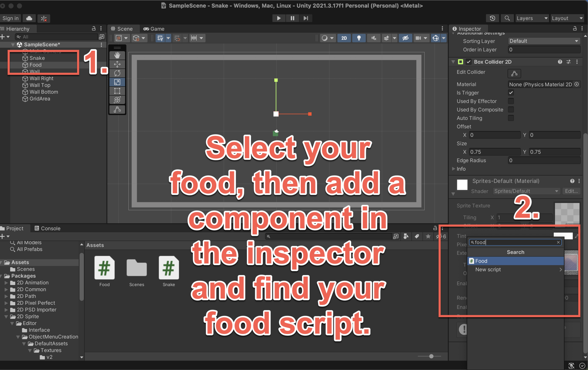Enable the Auto Tiling checkbox
The image size is (588, 370).
tap(511, 118)
